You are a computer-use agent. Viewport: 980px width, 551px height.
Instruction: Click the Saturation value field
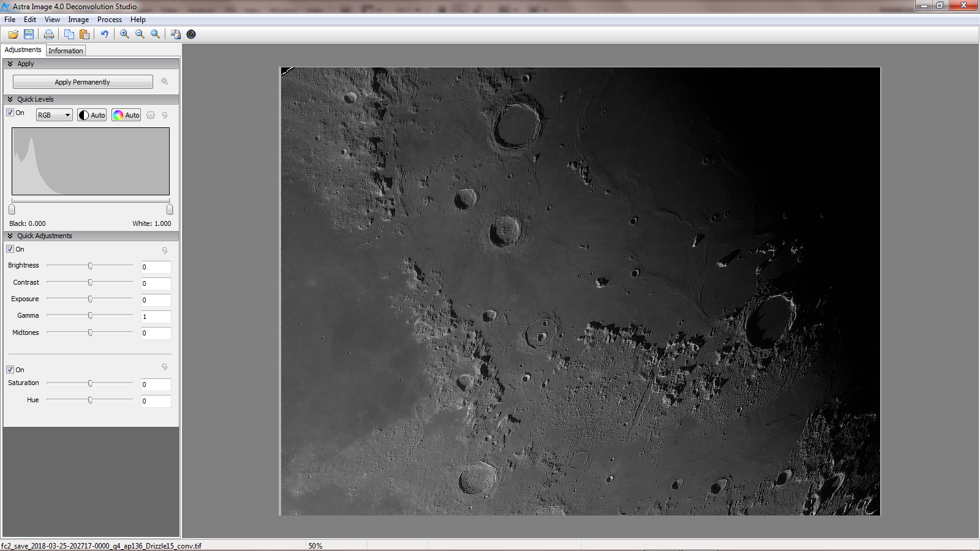click(x=156, y=384)
